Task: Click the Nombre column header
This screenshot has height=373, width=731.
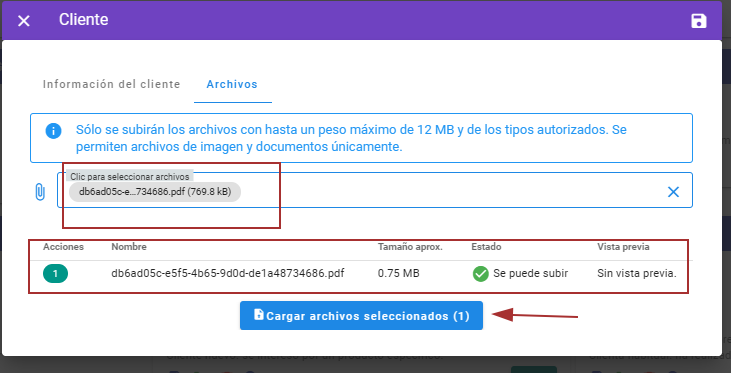Action: [x=129, y=247]
